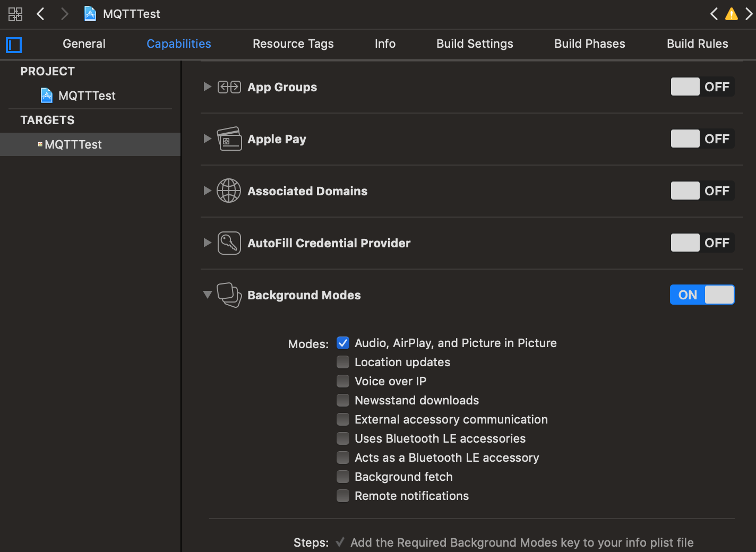Turn on the Apple Pay switch

pos(702,139)
